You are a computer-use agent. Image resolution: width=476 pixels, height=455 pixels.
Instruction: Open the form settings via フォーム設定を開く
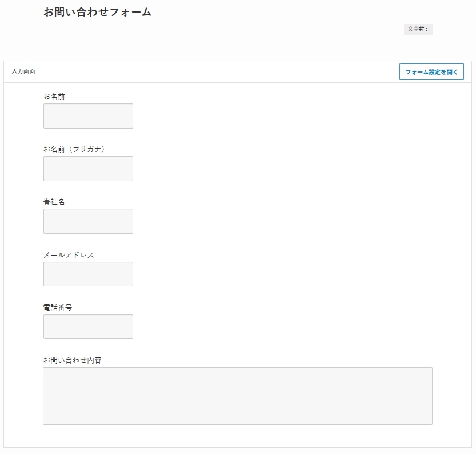[431, 72]
